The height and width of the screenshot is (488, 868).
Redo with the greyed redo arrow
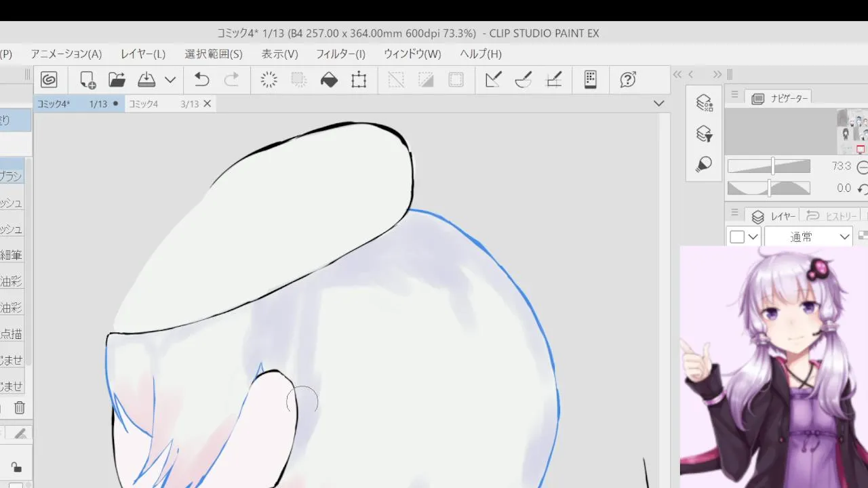point(231,80)
